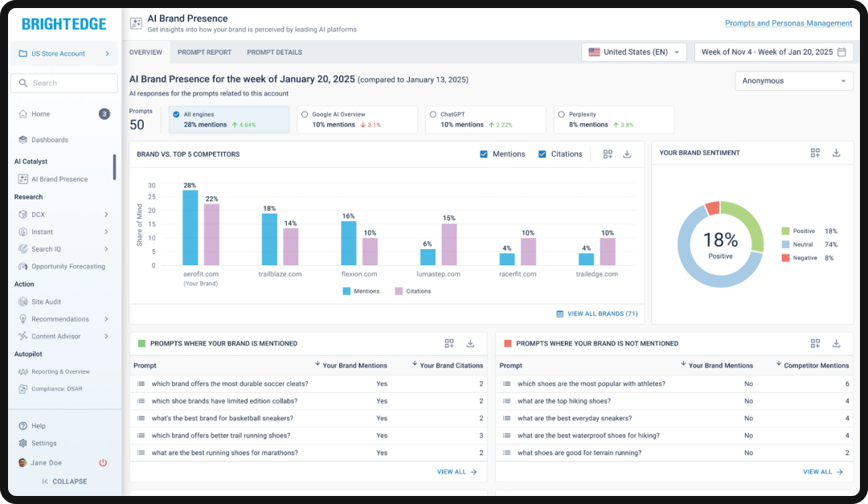Open the Anonymous persona dropdown
Image resolution: width=868 pixels, height=504 pixels.
point(793,80)
